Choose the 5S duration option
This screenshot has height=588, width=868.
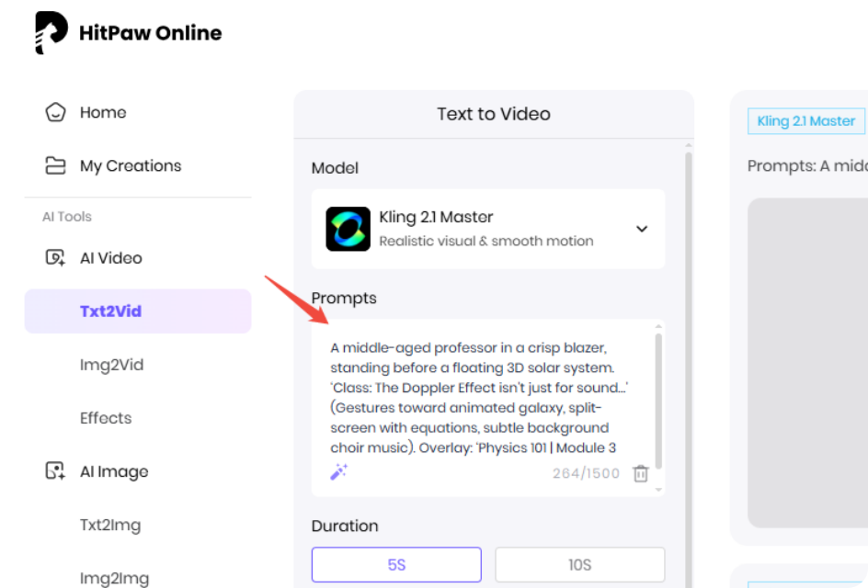point(396,565)
